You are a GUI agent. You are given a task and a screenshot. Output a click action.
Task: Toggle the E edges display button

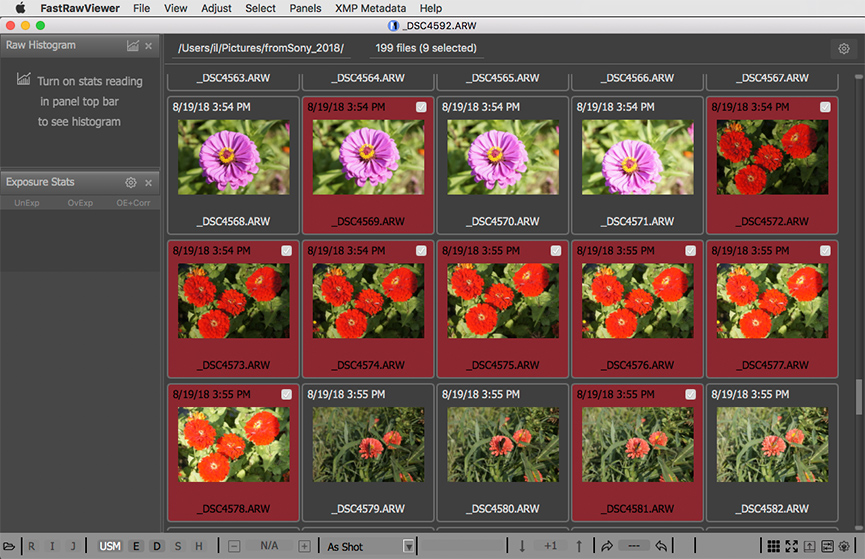(137, 546)
